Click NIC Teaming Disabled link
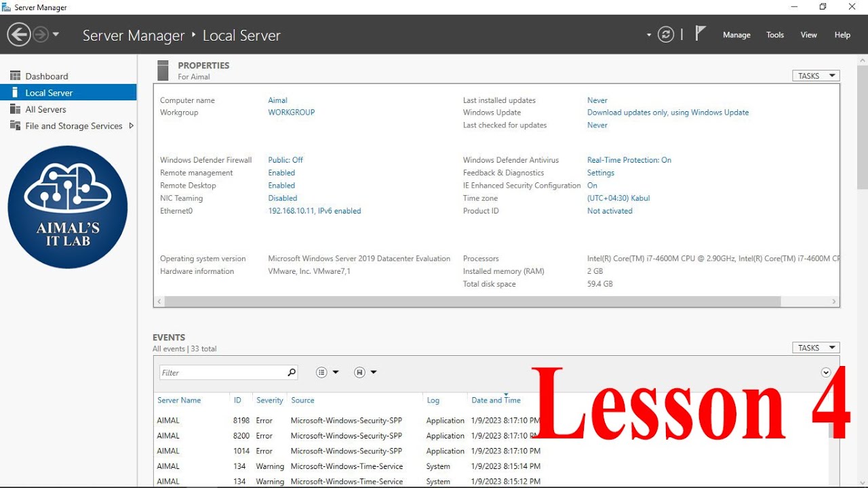This screenshot has width=868, height=488. [283, 199]
